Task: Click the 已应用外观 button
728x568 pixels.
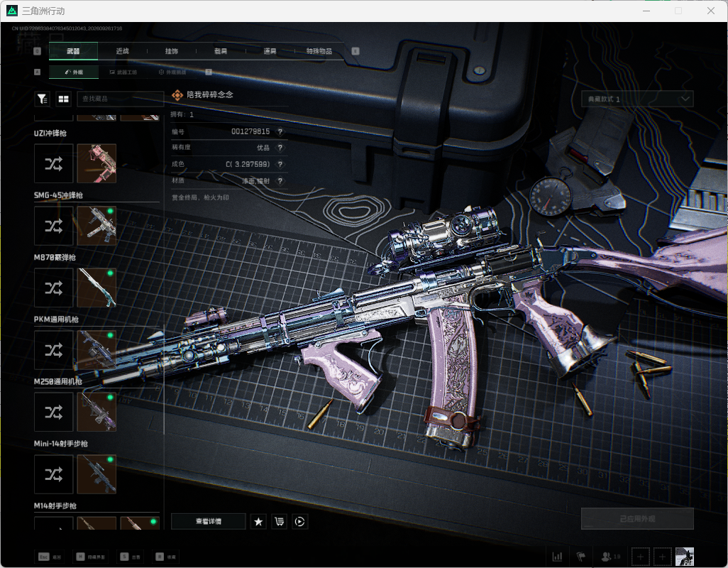Action: [637, 518]
